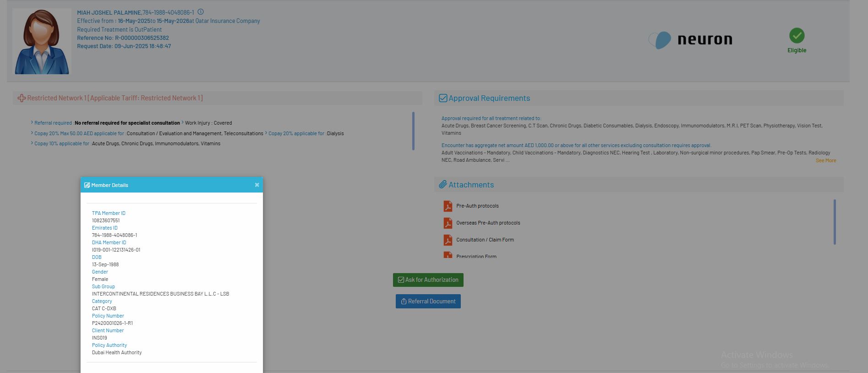Image resolution: width=868 pixels, height=373 pixels.
Task: Click the Neuron logo
Action: (691, 40)
